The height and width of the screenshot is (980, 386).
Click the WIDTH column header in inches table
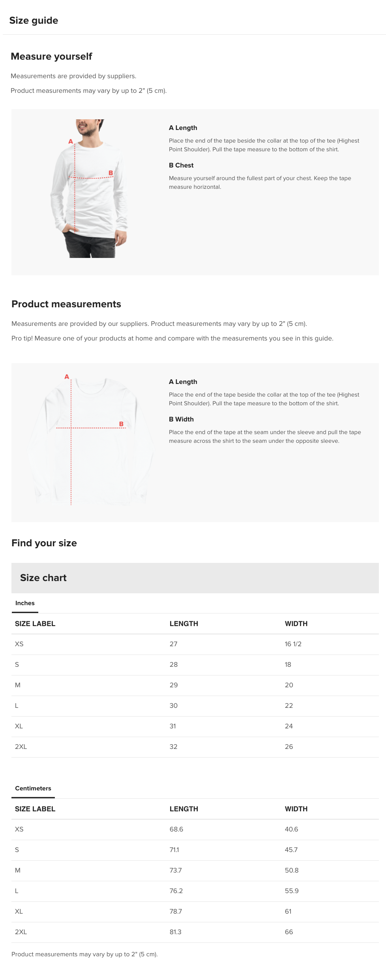[x=296, y=624]
